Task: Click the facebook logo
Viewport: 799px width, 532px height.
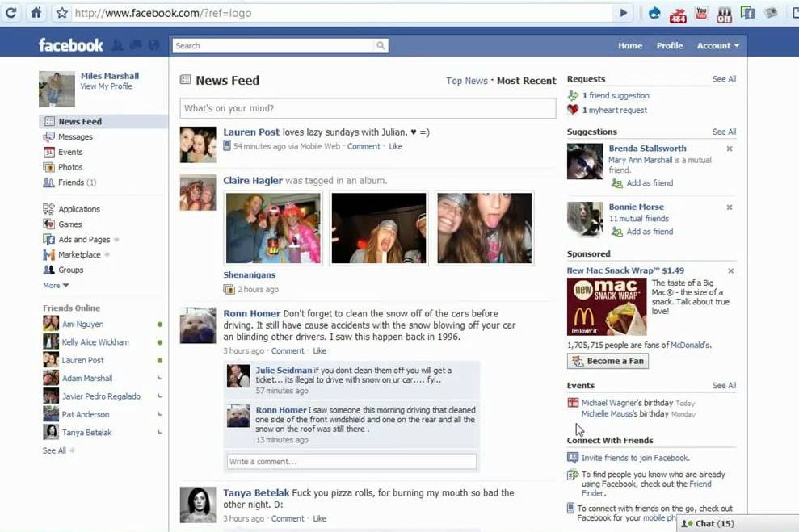Action: 71,45
